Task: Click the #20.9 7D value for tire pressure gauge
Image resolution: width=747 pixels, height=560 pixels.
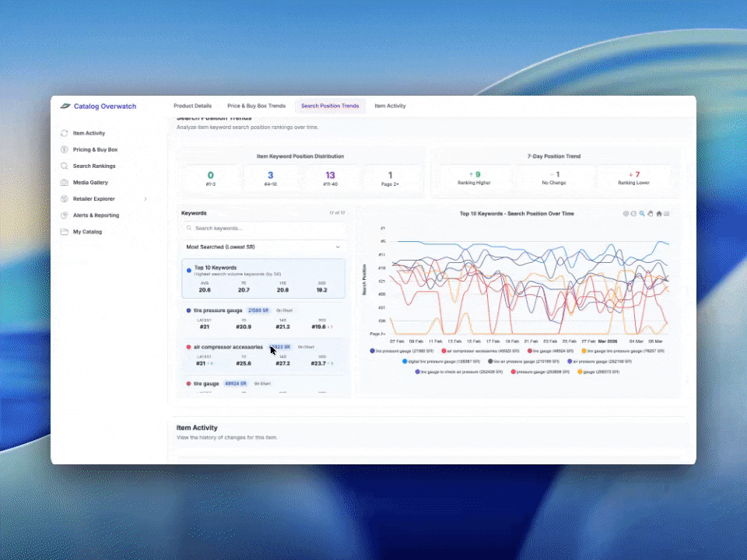Action: point(244,327)
